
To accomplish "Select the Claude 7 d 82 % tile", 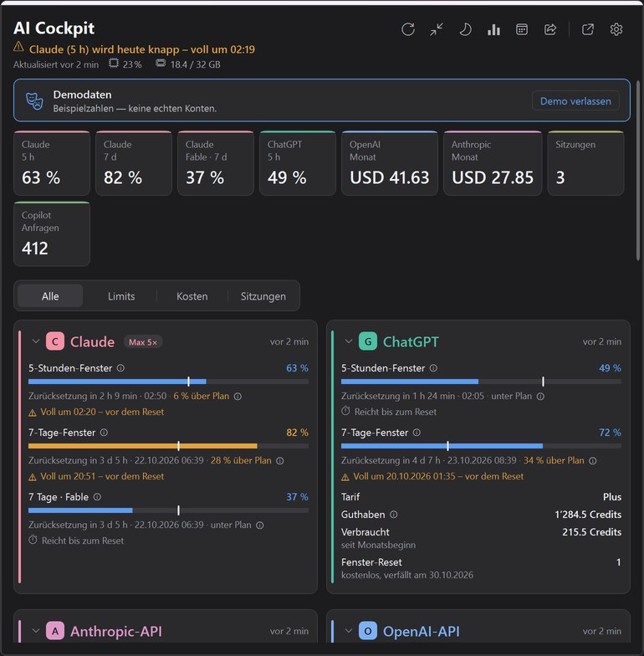I will (134, 163).
